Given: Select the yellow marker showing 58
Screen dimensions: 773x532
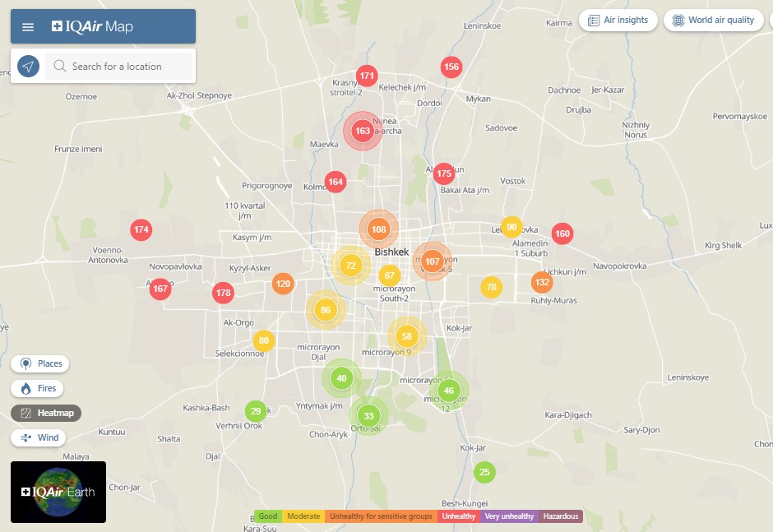Looking at the screenshot, I should point(407,336).
